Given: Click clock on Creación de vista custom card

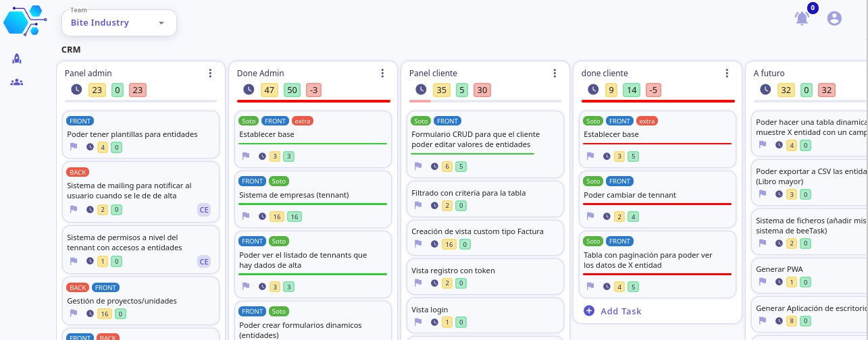Looking at the screenshot, I should pos(434,244).
